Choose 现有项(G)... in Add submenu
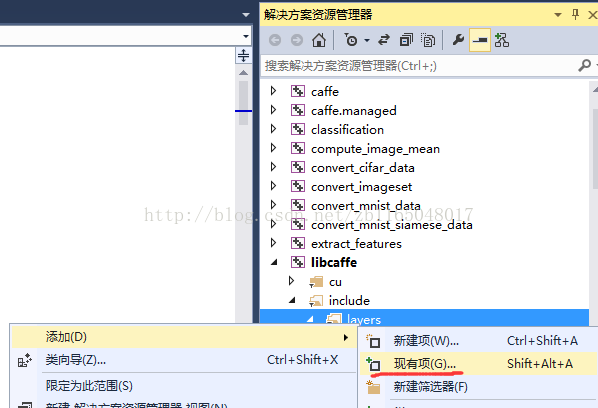598x408 pixels. click(479, 364)
